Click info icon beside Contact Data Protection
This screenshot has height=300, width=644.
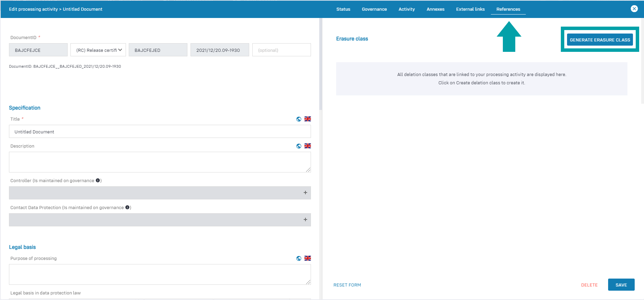click(x=127, y=207)
